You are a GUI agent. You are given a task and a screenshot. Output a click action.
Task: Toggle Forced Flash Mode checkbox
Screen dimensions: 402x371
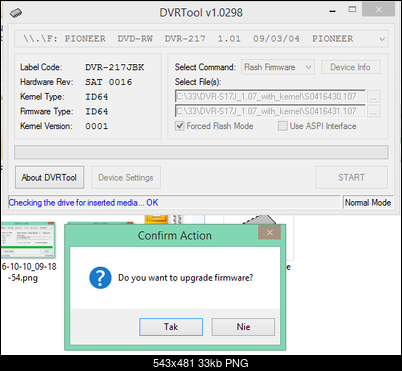coord(180,126)
